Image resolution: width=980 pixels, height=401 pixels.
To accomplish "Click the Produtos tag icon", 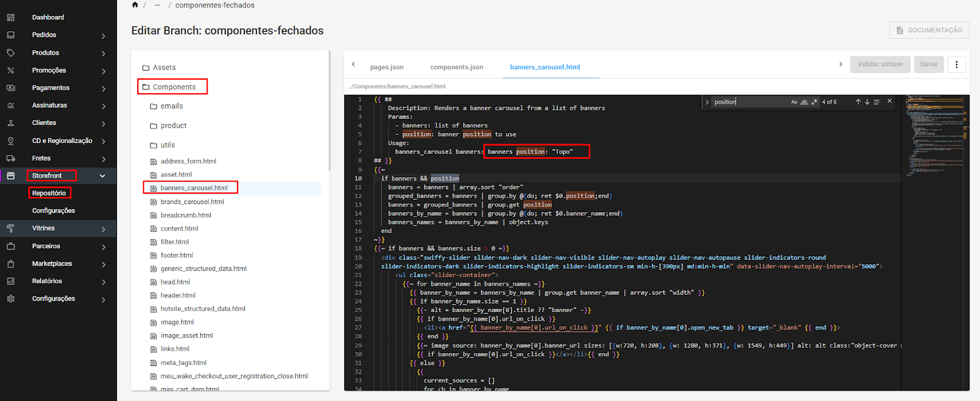I will click(x=10, y=53).
